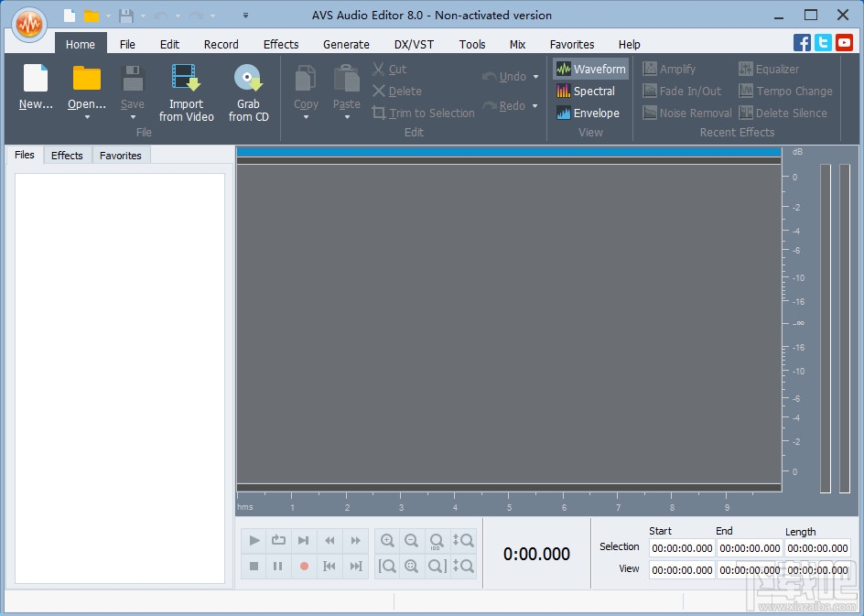
Task: Expand the Open button dropdown arrow
Action: pyautogui.click(x=87, y=117)
